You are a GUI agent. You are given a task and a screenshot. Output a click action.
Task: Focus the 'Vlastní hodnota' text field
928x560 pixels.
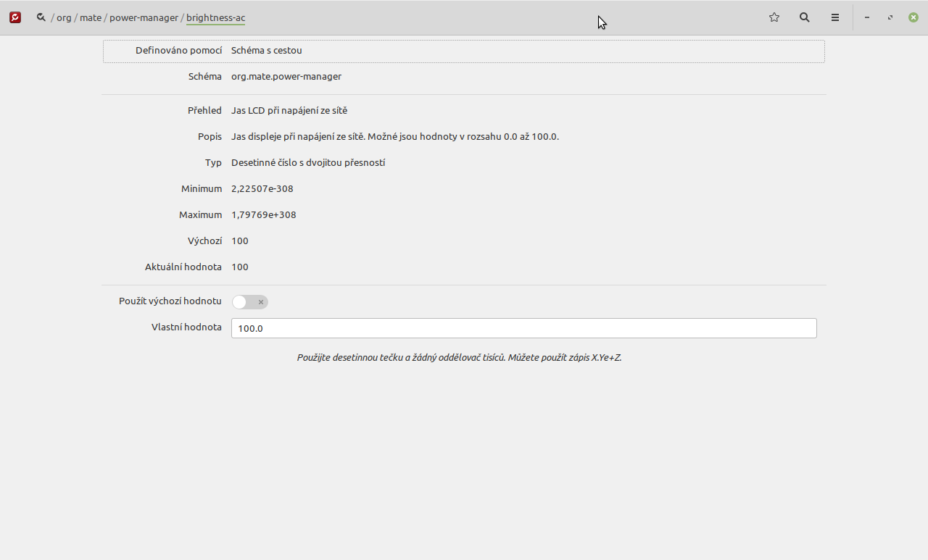click(523, 328)
